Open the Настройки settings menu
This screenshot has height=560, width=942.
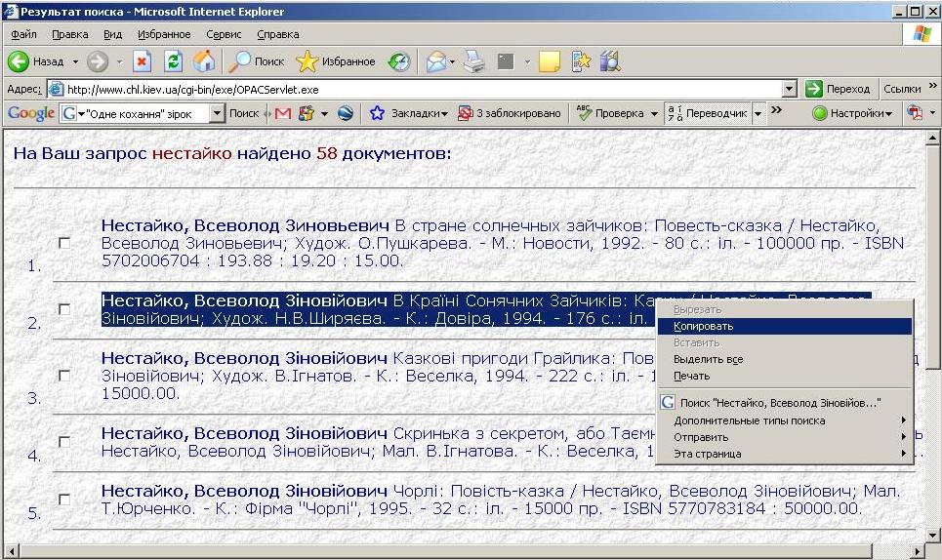[x=852, y=113]
